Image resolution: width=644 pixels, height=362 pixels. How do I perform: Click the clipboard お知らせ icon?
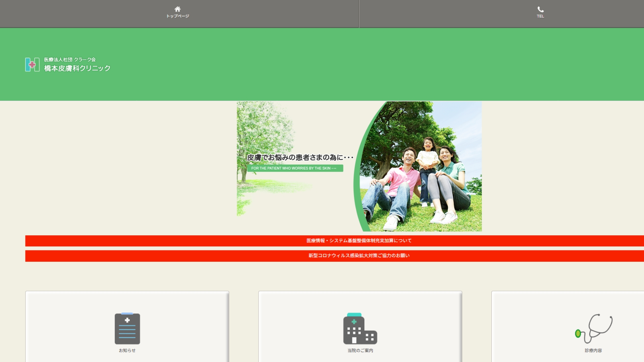pyautogui.click(x=127, y=328)
